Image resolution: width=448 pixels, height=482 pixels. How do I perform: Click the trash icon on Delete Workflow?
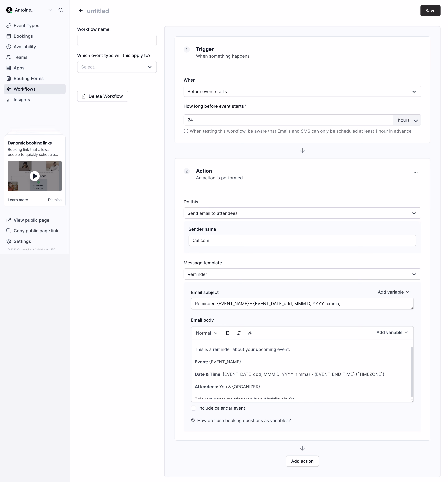(x=84, y=96)
